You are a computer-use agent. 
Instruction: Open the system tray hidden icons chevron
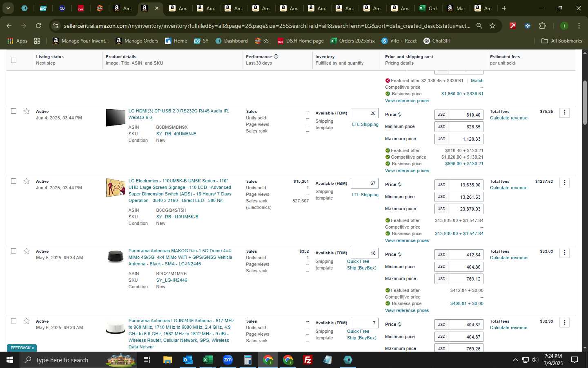(515, 360)
